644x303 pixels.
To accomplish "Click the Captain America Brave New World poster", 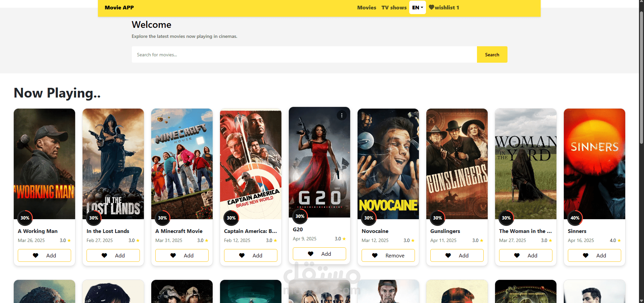I will click(x=251, y=164).
